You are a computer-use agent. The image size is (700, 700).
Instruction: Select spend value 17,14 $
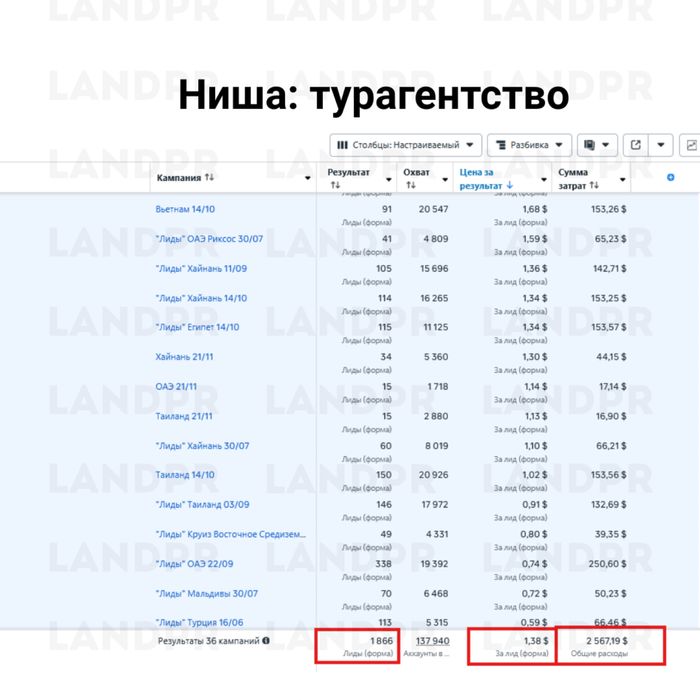click(x=612, y=387)
